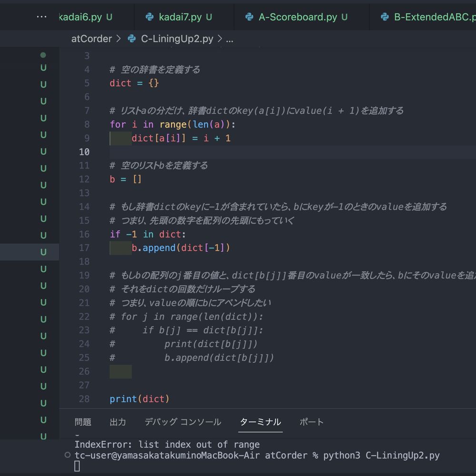Select the ターミナル panel tab

(260, 422)
